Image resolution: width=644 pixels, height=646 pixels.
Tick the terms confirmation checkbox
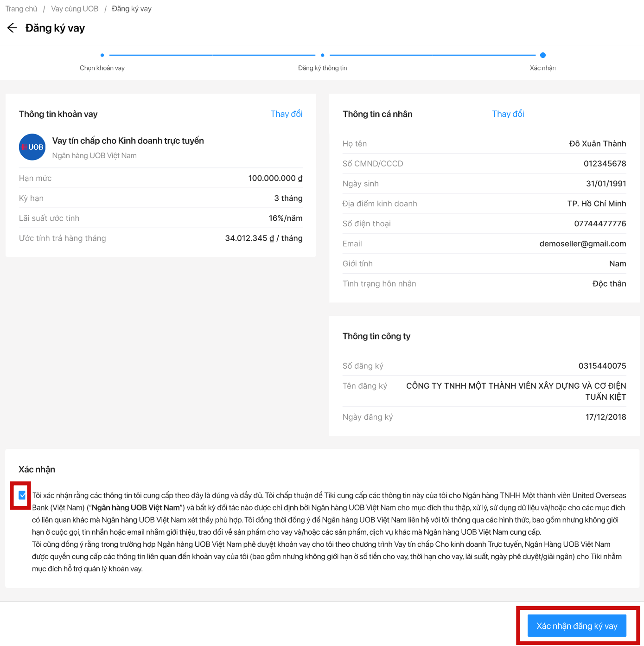click(x=22, y=495)
